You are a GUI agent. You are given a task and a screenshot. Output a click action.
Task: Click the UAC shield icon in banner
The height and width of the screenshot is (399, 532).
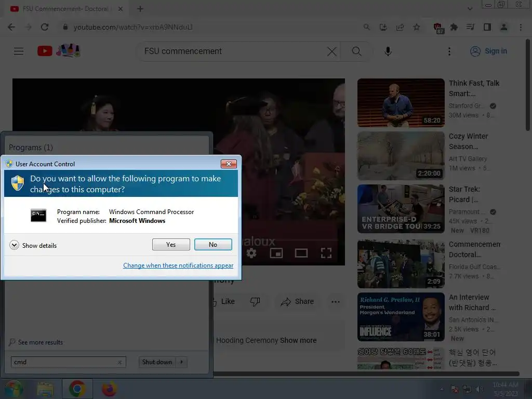click(18, 183)
